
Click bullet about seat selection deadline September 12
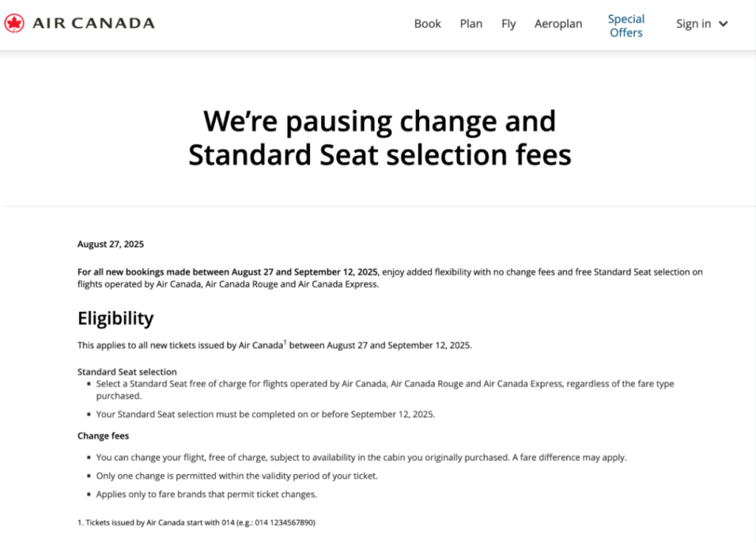coord(265,414)
